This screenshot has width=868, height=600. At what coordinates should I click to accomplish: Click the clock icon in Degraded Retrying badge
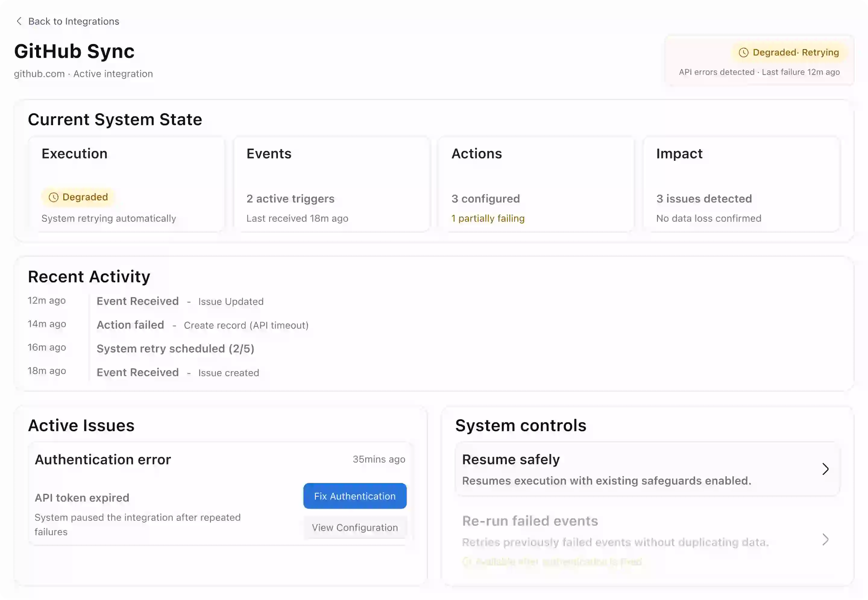coord(743,53)
